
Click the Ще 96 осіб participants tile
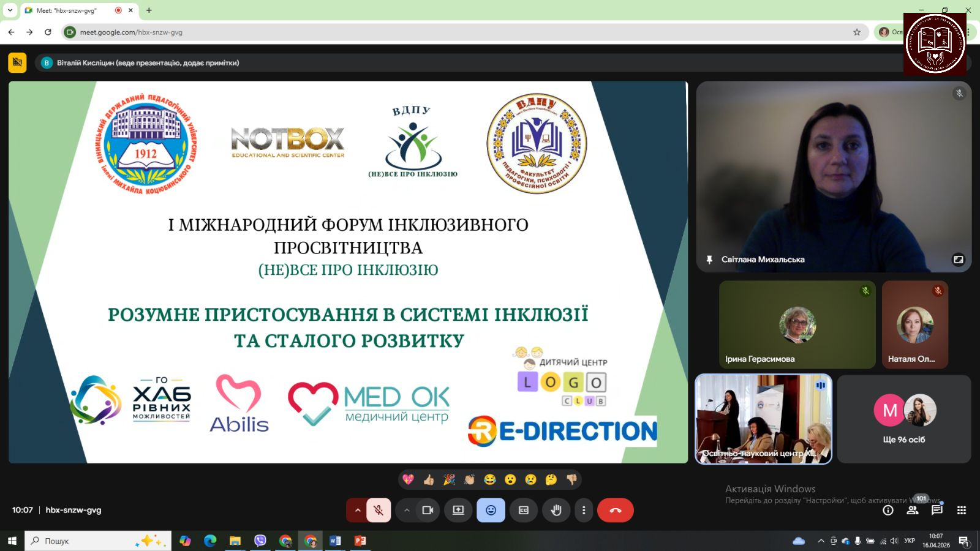click(x=904, y=419)
